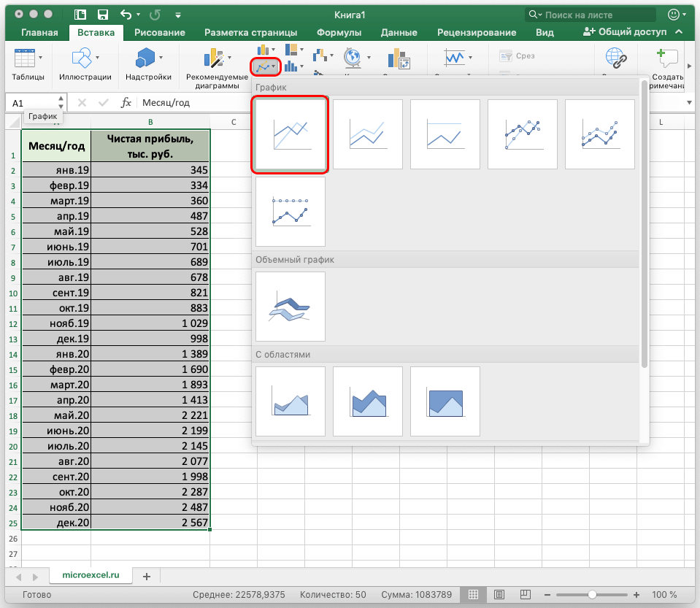700x608 pixels.
Task: Select line with markers chart thumbnail
Action: (x=523, y=134)
